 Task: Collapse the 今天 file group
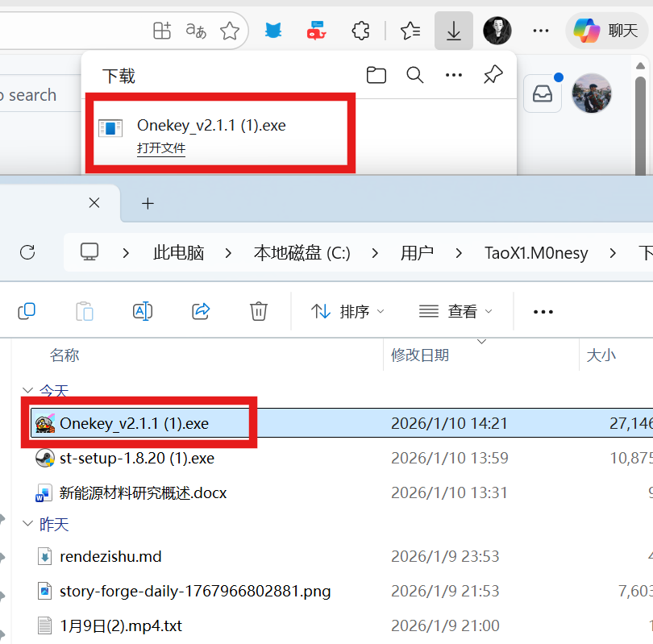click(x=28, y=391)
